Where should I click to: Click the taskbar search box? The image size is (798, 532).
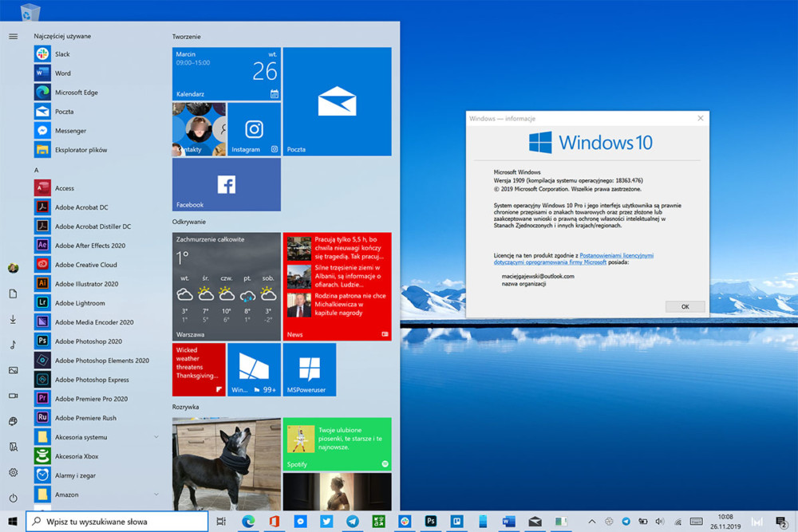(x=117, y=522)
